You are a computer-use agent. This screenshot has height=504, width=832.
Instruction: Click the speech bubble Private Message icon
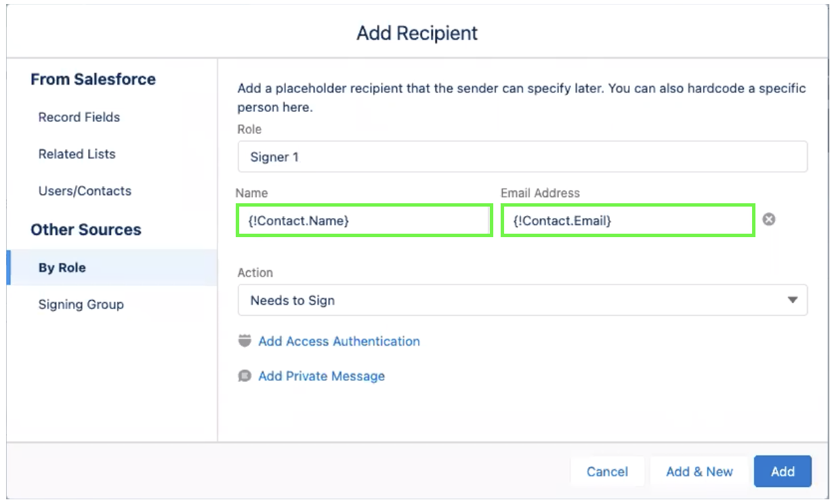pos(245,376)
